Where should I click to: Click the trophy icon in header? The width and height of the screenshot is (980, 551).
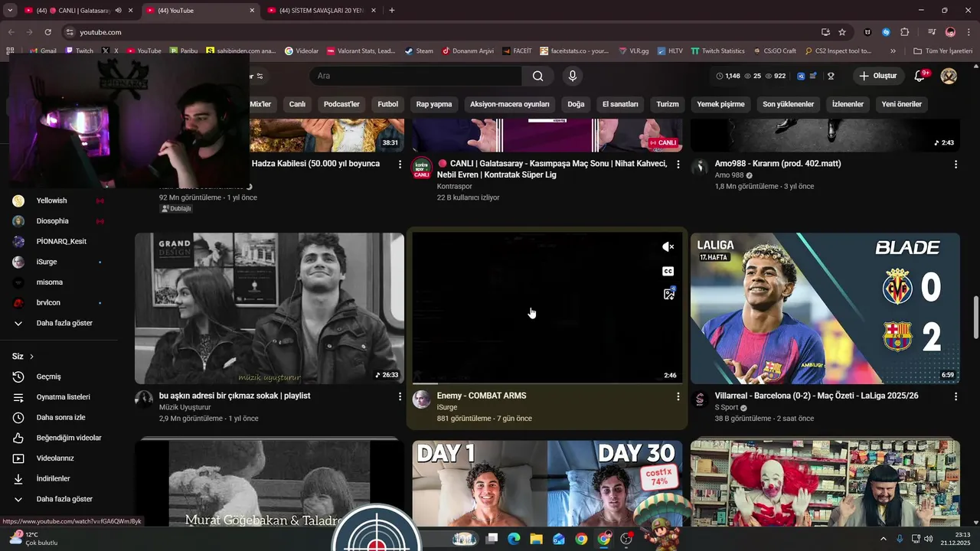point(831,76)
